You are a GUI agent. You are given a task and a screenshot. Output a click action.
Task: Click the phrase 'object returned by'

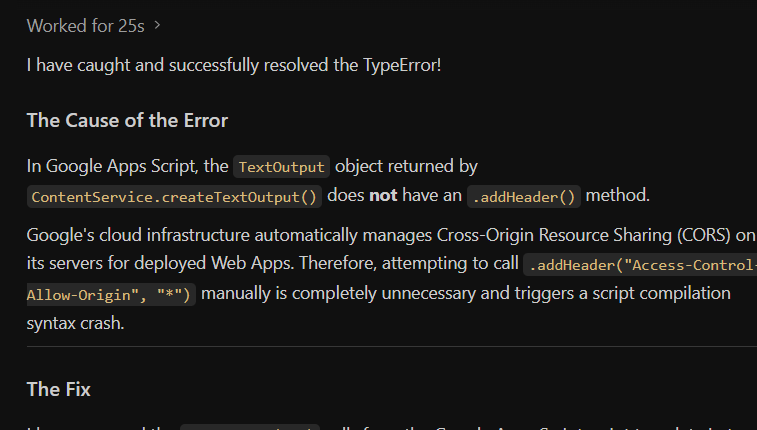[407, 166]
